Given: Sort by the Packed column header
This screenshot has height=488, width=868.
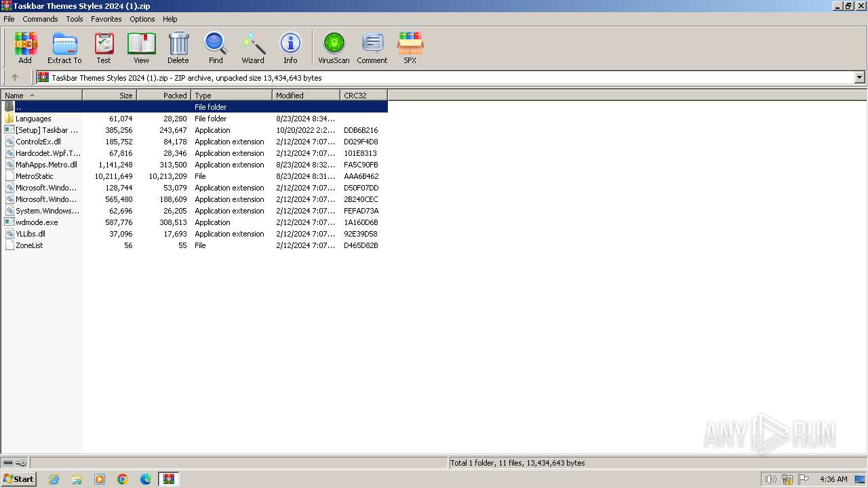Looking at the screenshot, I should click(x=164, y=96).
